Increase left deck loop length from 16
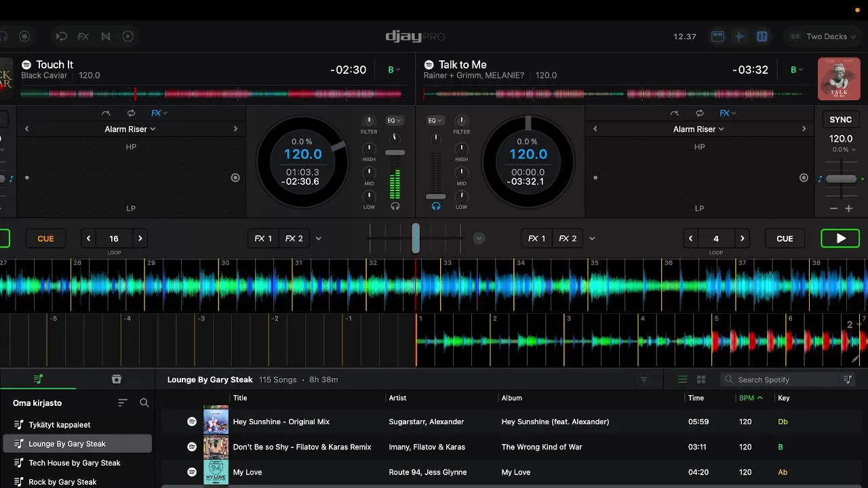 (140, 239)
